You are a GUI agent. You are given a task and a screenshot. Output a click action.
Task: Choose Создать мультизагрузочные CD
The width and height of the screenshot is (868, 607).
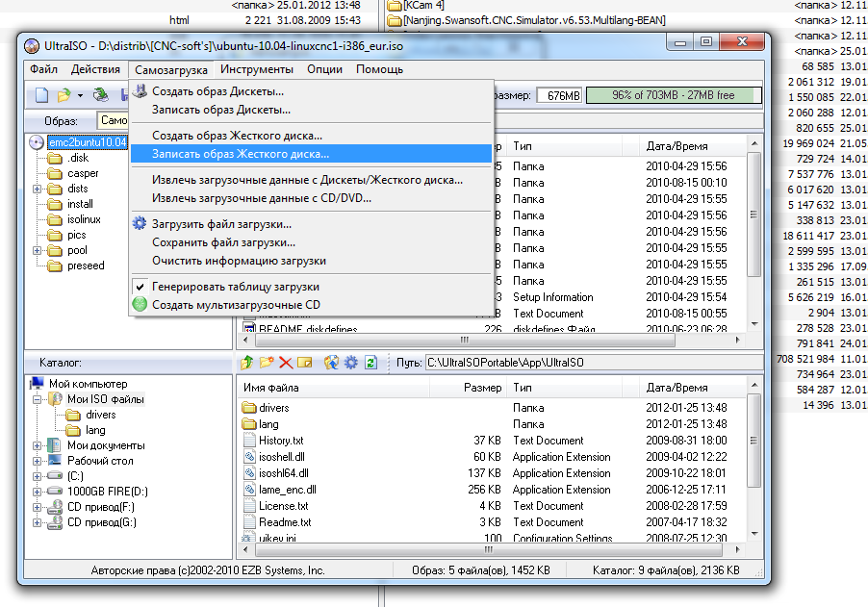311,305
